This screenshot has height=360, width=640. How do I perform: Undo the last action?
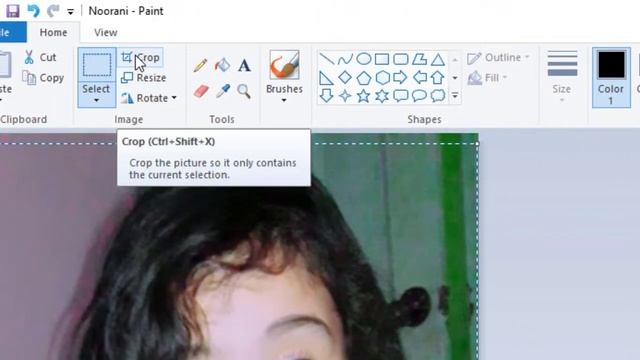33,11
